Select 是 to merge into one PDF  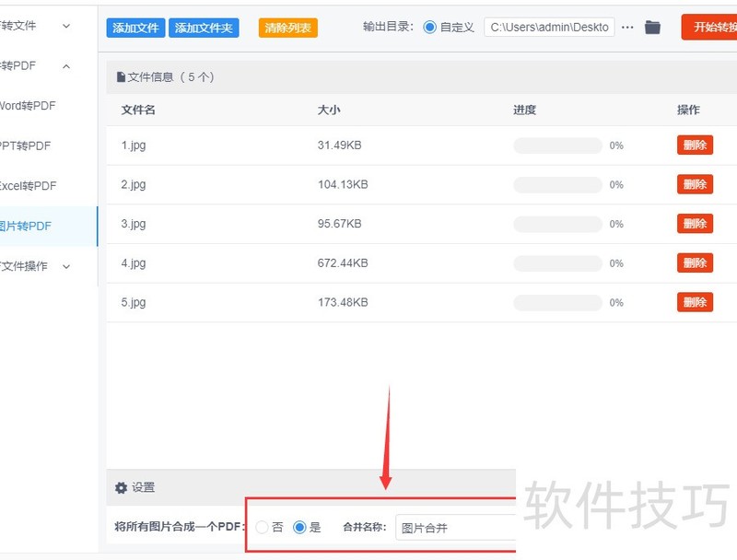click(x=299, y=528)
